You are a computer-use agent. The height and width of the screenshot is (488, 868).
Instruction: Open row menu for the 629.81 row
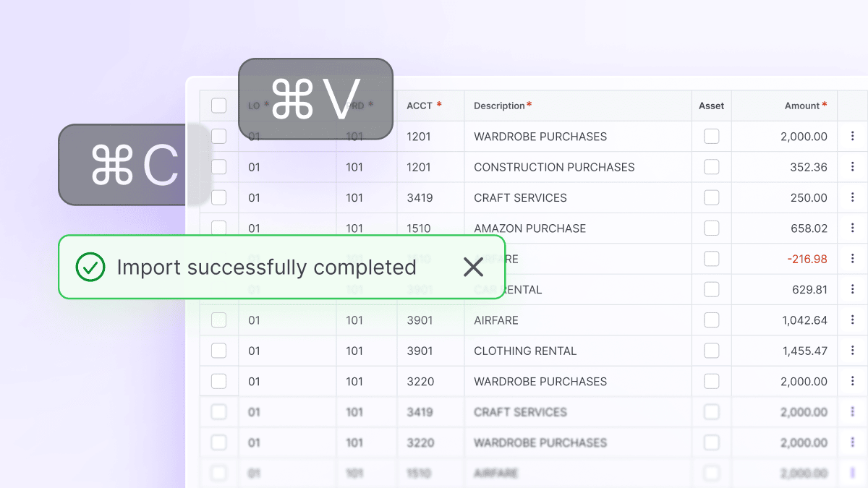pyautogui.click(x=853, y=289)
